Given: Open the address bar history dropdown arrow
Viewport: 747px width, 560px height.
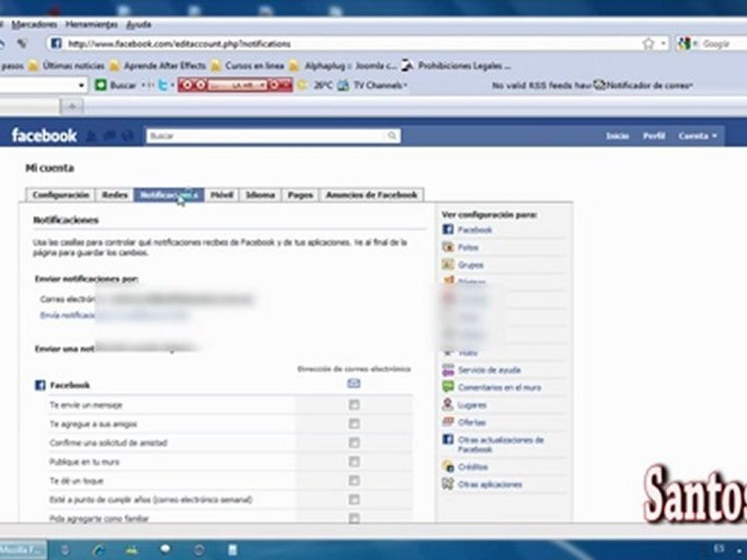Looking at the screenshot, I should coord(663,44).
